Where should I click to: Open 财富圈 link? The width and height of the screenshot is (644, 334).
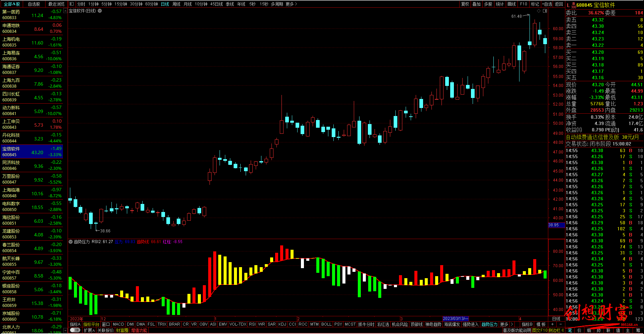(x=122, y=330)
